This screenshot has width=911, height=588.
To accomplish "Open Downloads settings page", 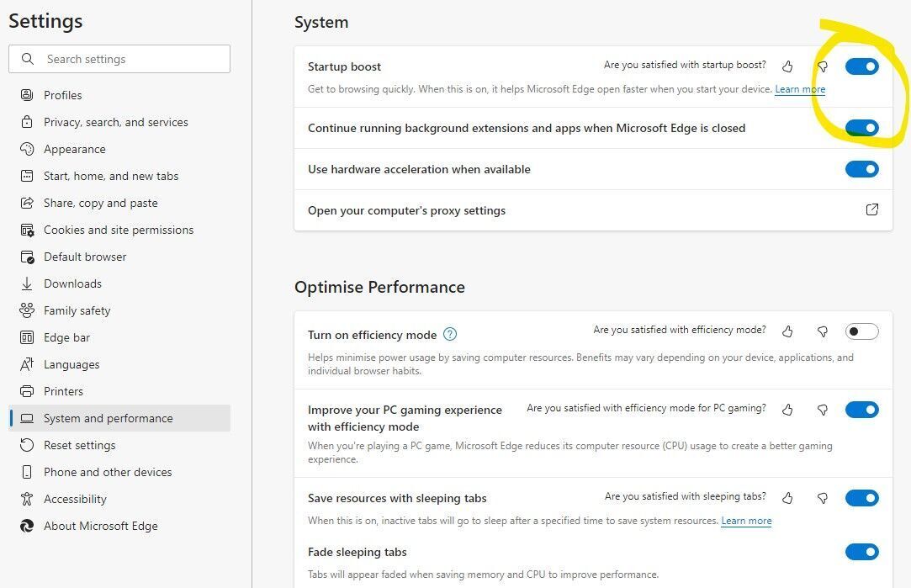I will point(119,283).
